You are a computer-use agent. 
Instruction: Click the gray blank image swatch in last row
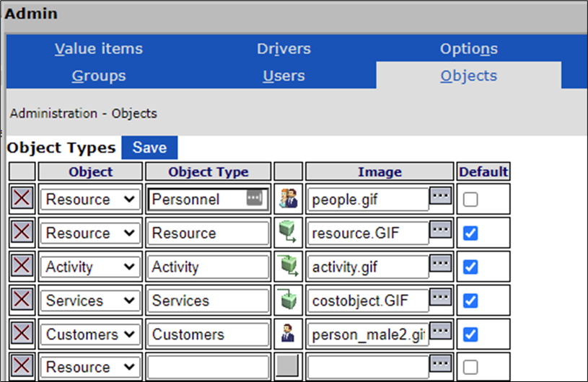tap(289, 367)
